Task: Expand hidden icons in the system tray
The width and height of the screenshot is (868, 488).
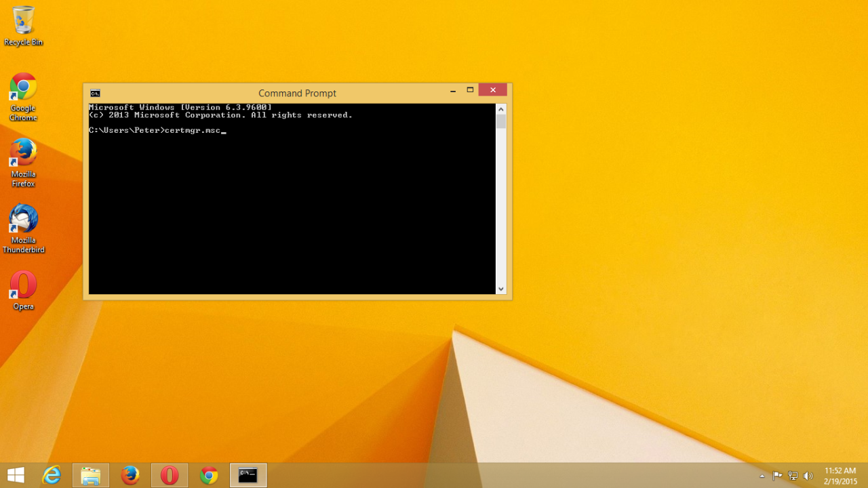Action: (762, 476)
